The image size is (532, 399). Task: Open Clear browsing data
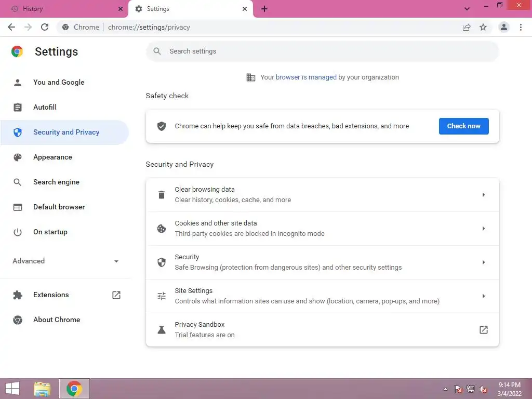(x=322, y=195)
